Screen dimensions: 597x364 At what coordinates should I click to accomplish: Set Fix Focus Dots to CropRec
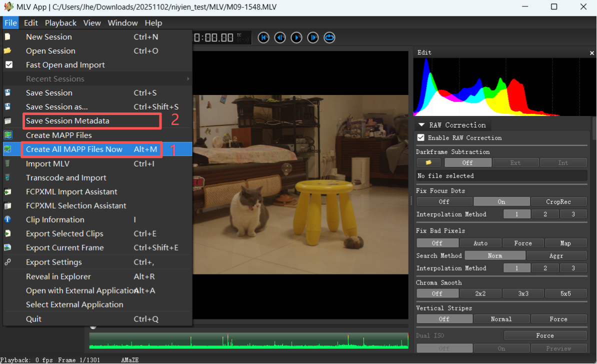[558, 201]
